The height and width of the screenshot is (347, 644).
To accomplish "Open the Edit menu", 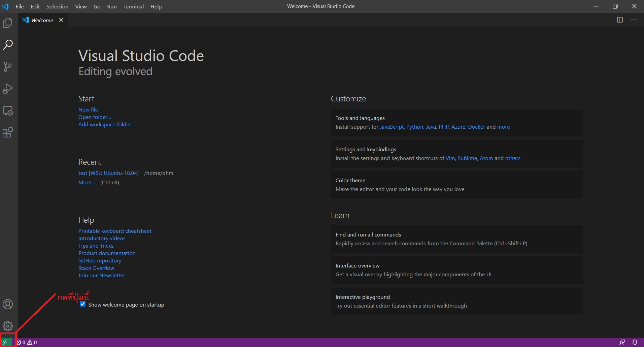I will point(35,6).
